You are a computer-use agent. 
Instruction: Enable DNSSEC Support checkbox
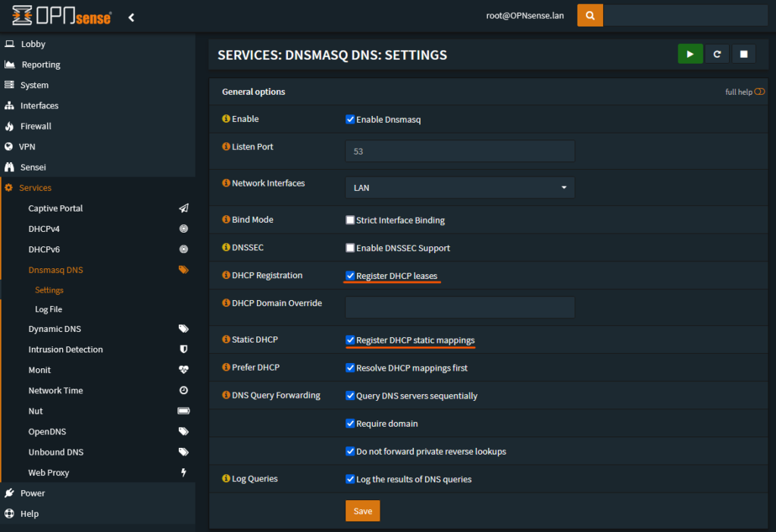tap(350, 248)
